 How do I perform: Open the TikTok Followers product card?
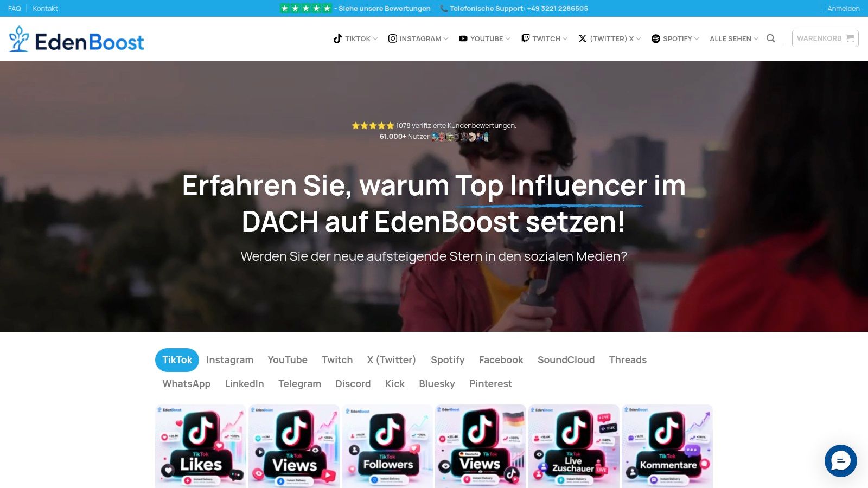pyautogui.click(x=387, y=446)
